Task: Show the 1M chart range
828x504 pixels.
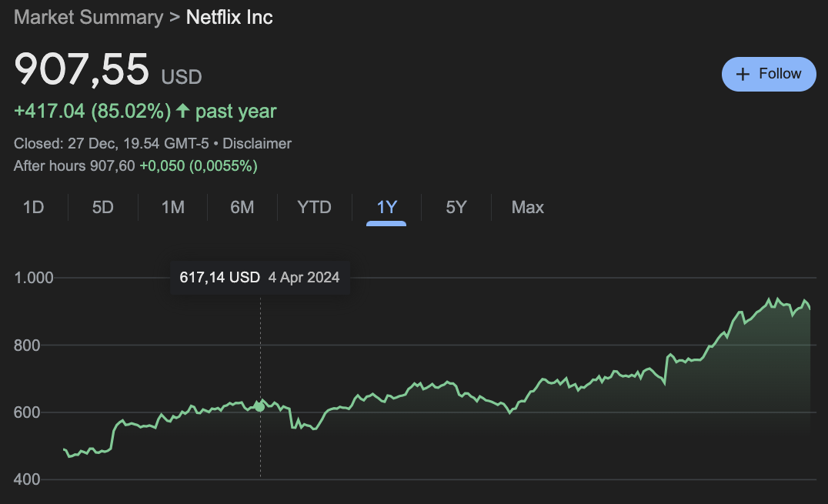Action: tap(172, 207)
